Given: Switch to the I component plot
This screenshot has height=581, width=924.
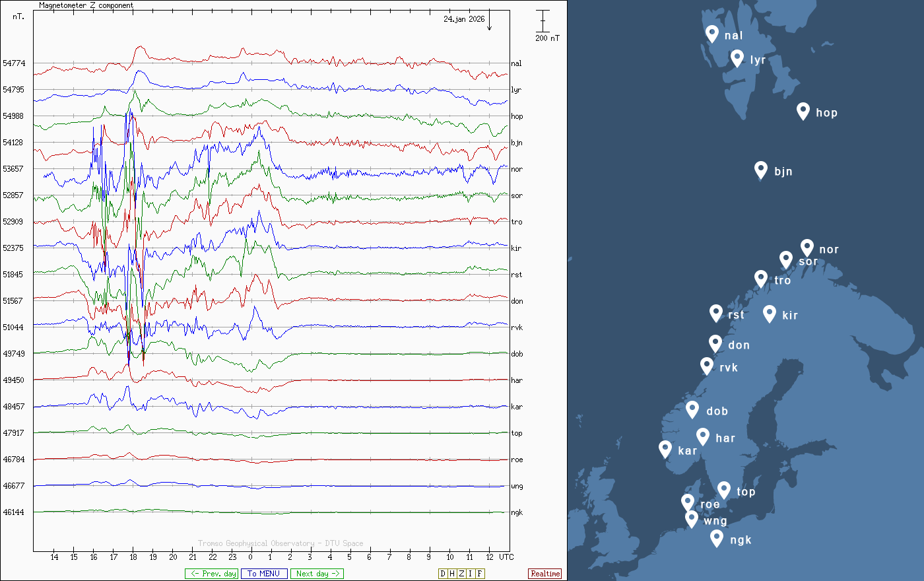Looking at the screenshot, I should [x=471, y=574].
